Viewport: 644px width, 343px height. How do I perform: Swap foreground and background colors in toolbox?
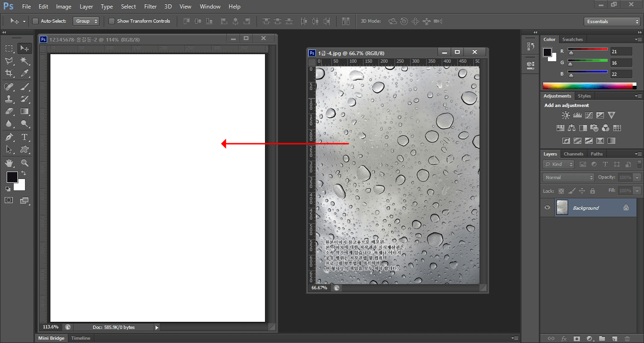coord(24,173)
